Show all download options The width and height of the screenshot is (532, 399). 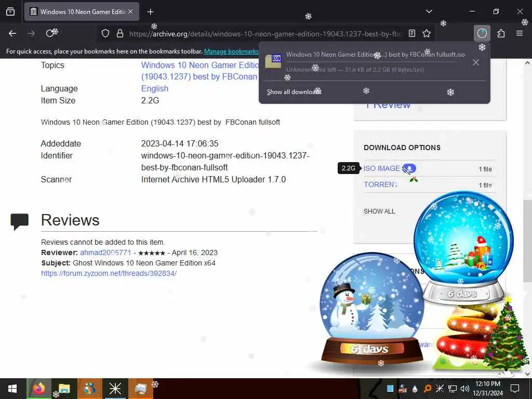pyautogui.click(x=379, y=211)
